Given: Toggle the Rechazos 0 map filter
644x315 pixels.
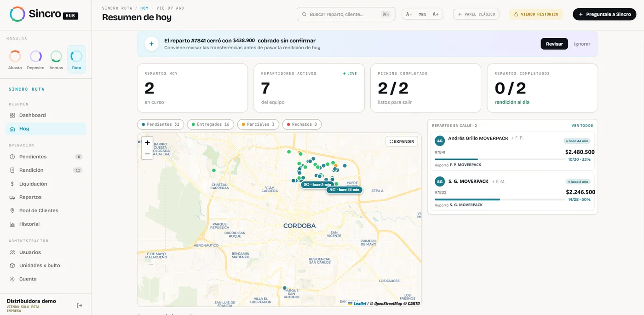Looking at the screenshot, I should click(x=302, y=124).
